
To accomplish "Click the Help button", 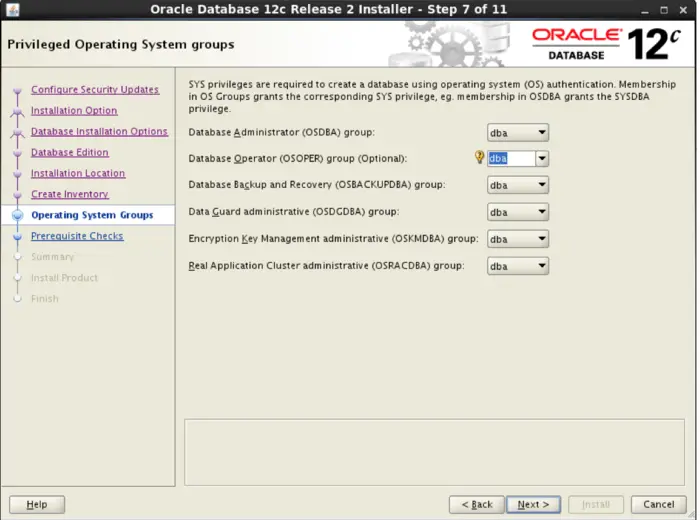I will (x=37, y=504).
